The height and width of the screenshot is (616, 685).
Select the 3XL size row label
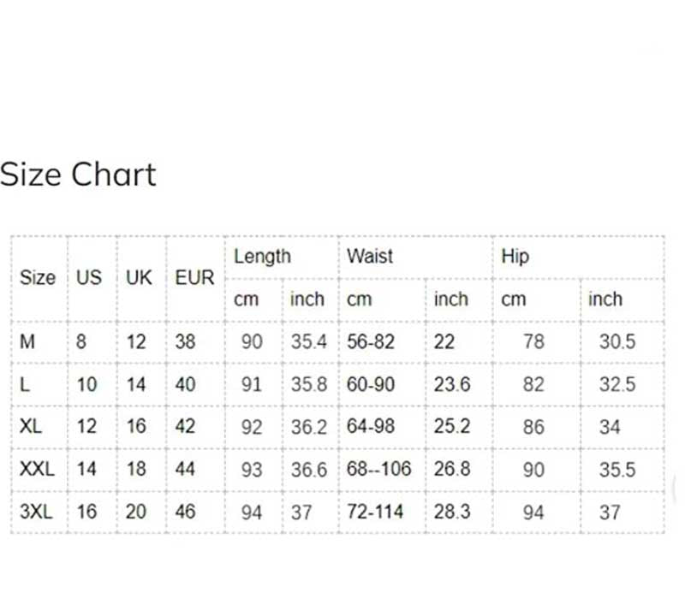point(36,512)
